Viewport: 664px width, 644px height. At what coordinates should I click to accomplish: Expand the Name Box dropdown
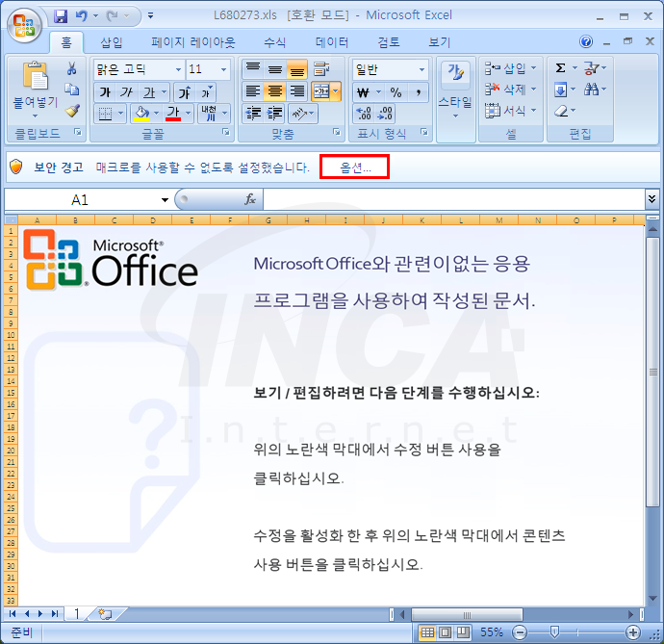pos(165,200)
